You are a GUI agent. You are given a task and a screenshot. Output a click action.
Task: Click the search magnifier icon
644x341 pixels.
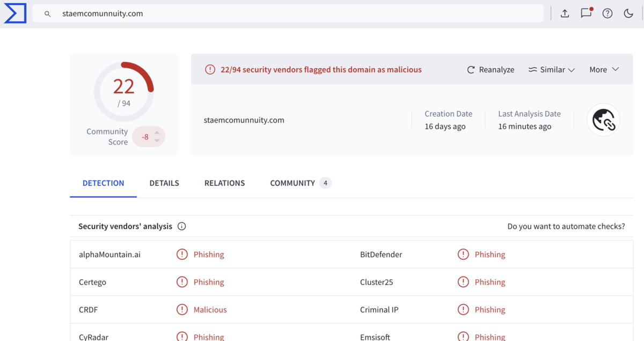tap(48, 14)
